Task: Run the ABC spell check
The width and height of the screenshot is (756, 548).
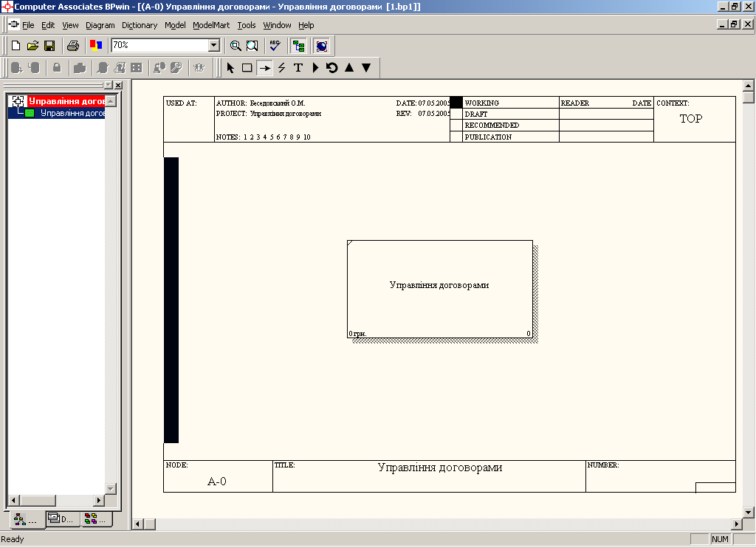Action: tap(275, 46)
